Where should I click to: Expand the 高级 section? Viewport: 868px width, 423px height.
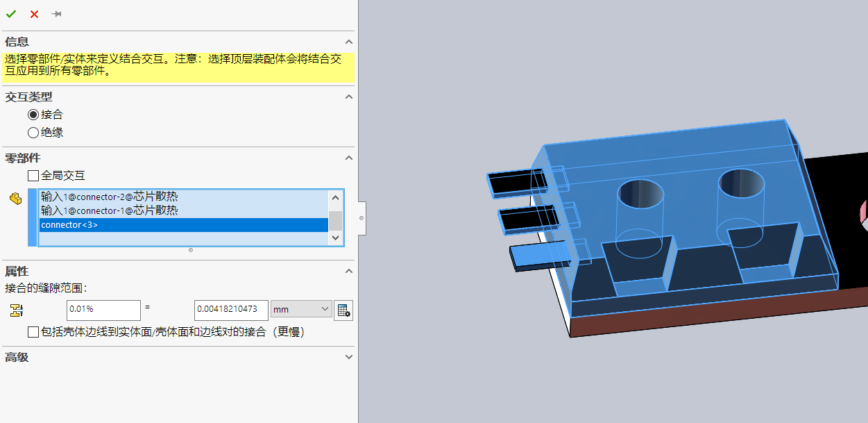click(x=349, y=357)
